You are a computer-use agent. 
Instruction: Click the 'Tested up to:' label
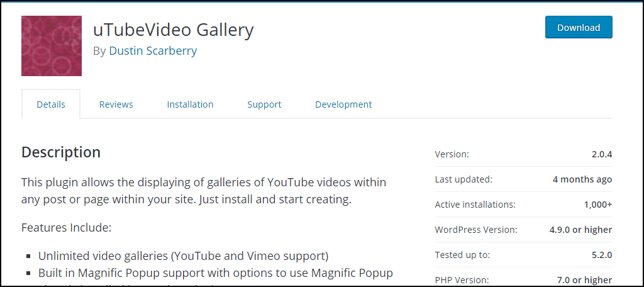coord(462,255)
